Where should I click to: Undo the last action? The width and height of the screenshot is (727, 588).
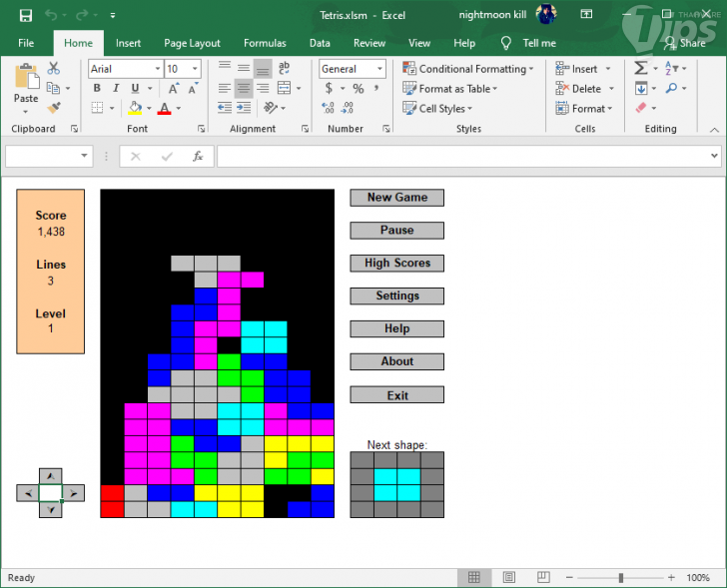(51, 15)
